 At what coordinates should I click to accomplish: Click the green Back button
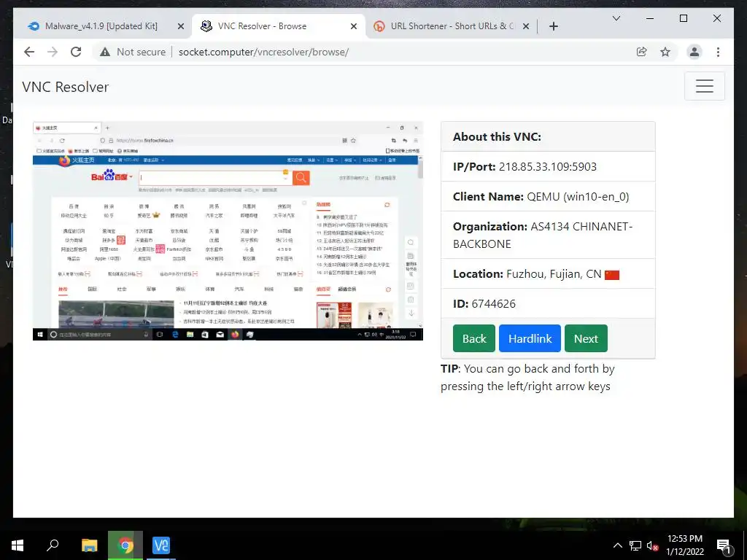[x=474, y=338]
